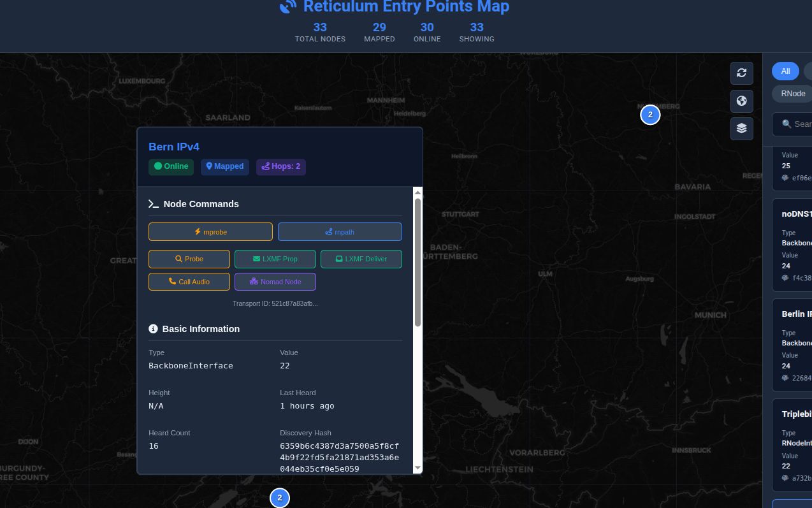
Task: Click the info icon beside Basic Information
Action: click(x=153, y=329)
